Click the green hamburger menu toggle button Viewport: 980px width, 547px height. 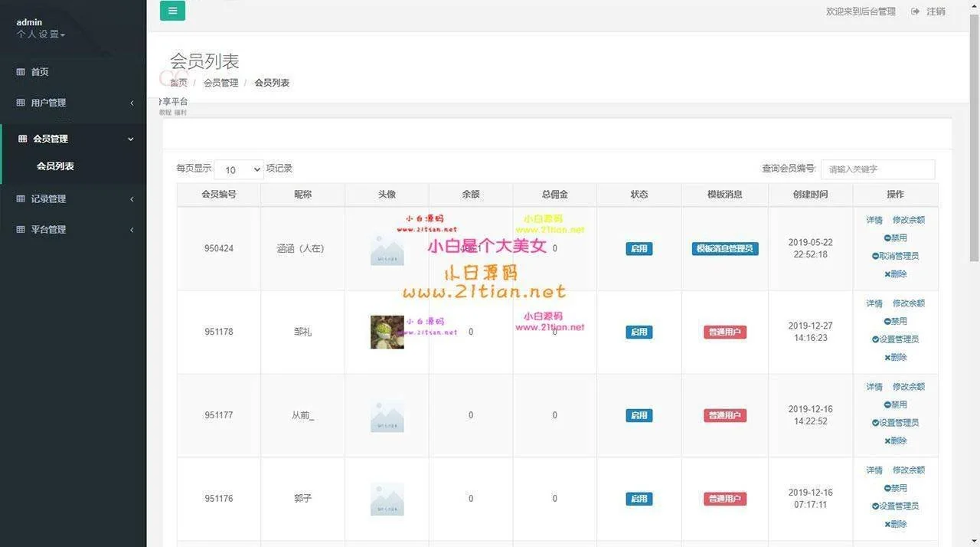click(172, 11)
